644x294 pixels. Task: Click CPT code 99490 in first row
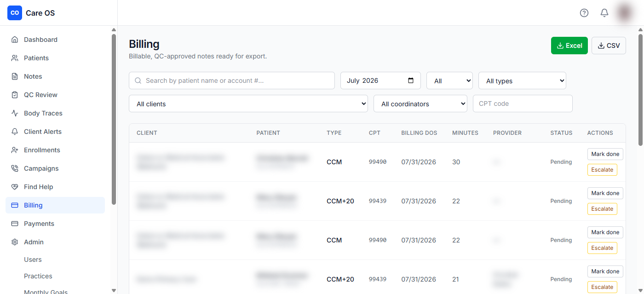[x=378, y=162]
